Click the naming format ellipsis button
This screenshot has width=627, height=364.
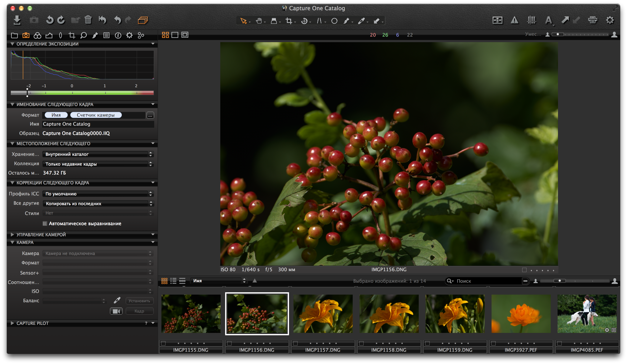tap(150, 115)
